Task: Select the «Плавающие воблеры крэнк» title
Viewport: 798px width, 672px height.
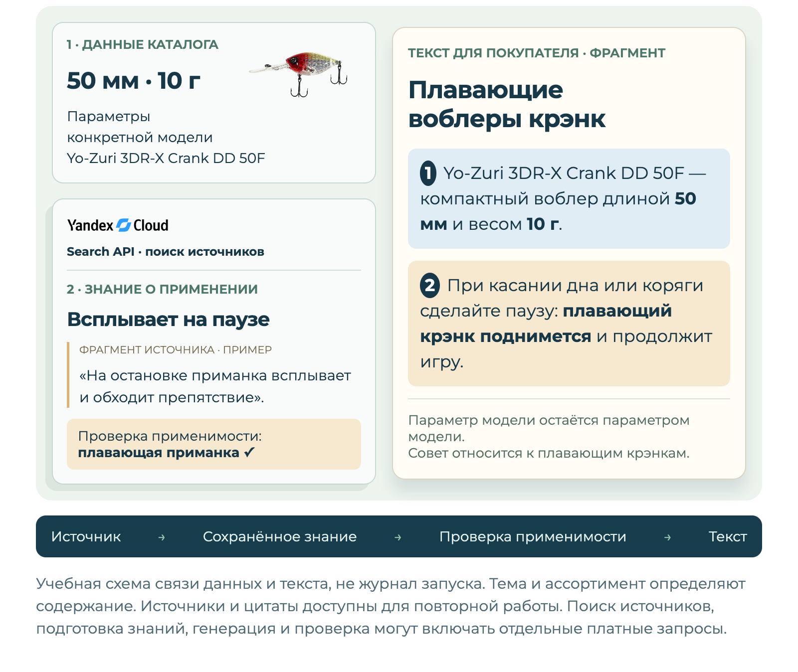Action: [507, 104]
